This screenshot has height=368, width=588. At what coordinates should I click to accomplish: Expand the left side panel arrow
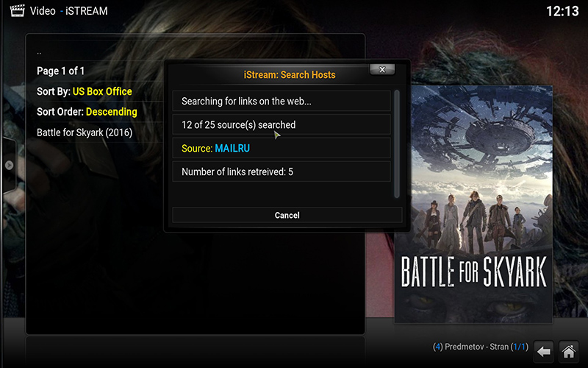[x=9, y=165]
